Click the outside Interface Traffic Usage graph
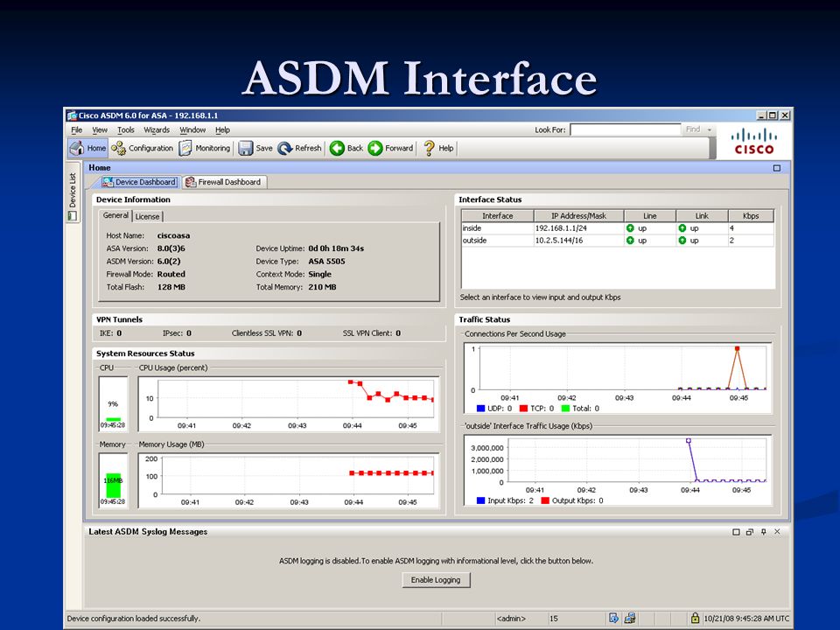This screenshot has height=630, width=840. 618,471
